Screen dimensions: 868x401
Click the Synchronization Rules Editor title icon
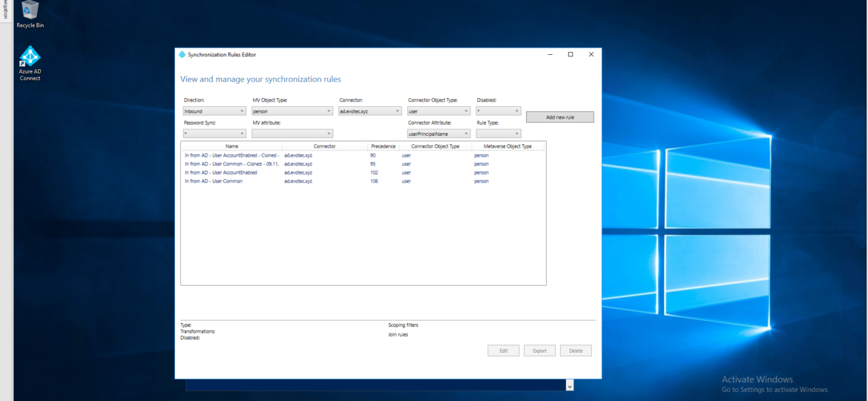pyautogui.click(x=182, y=54)
